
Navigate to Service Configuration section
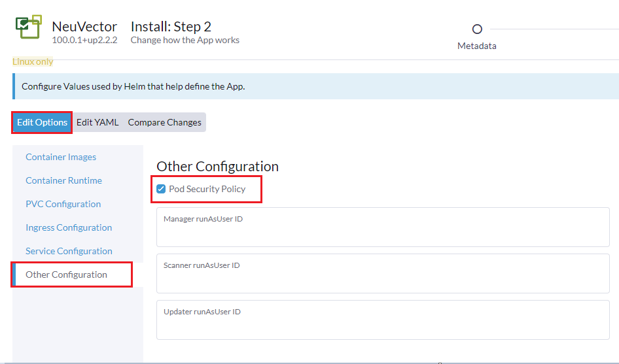(69, 251)
